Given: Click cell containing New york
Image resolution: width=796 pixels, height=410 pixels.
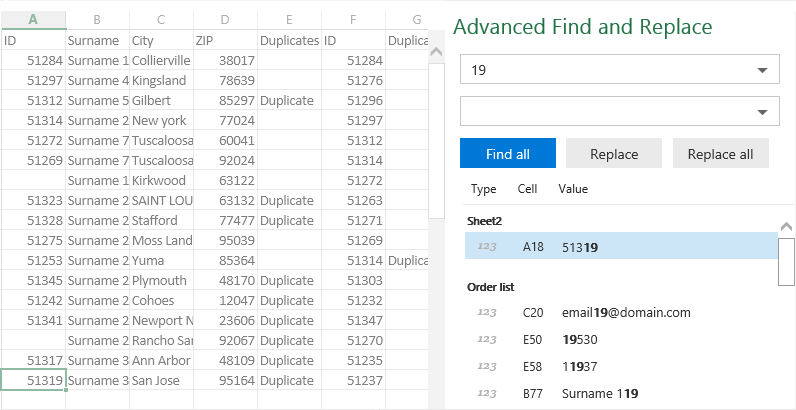Looking at the screenshot, I should coord(161,120).
